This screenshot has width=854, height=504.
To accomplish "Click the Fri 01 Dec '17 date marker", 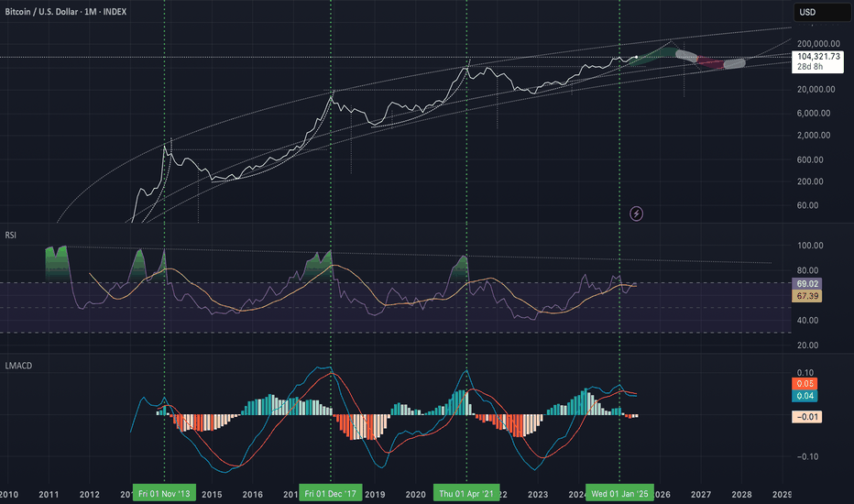I will (331, 493).
